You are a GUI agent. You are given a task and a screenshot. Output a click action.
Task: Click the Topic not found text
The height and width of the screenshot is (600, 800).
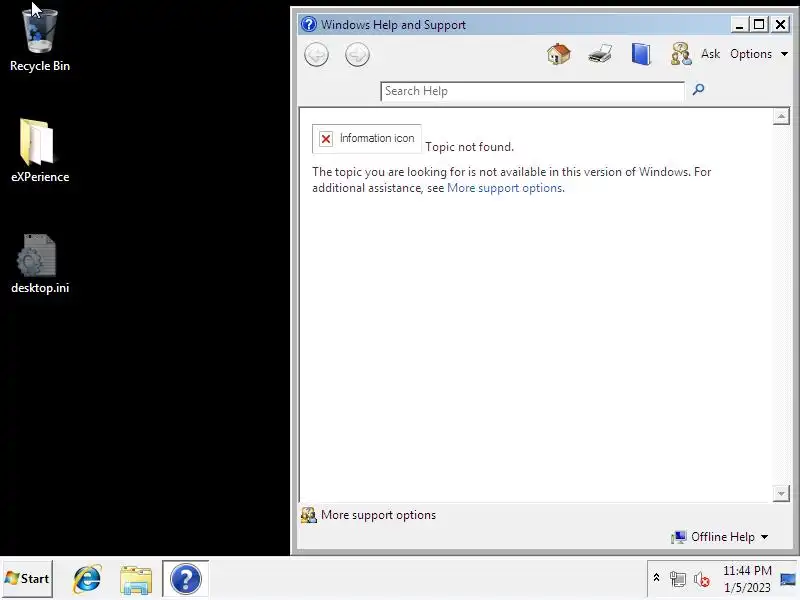pyautogui.click(x=469, y=147)
